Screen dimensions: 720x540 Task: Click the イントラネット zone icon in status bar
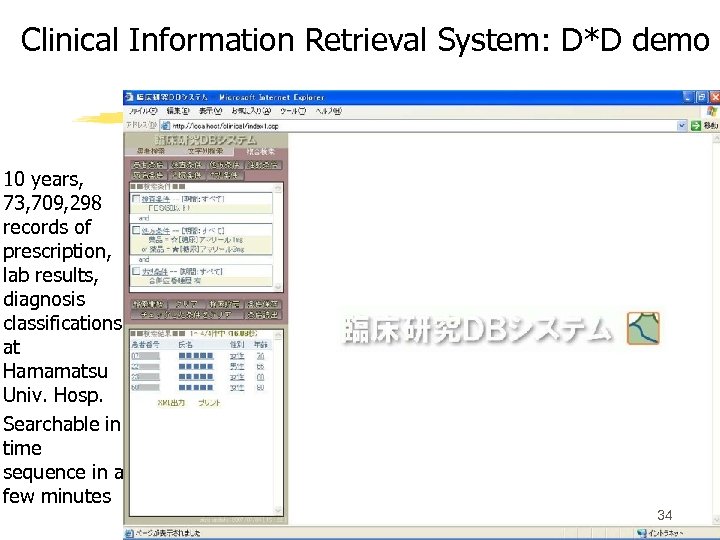click(641, 533)
